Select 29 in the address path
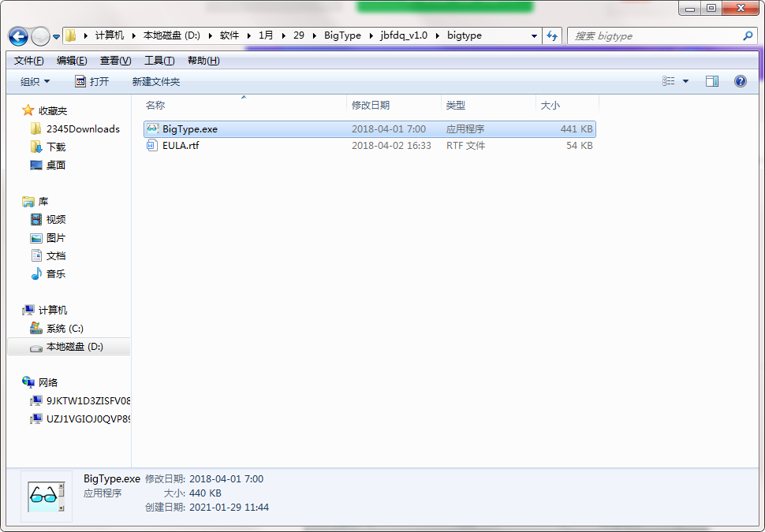 click(x=299, y=35)
